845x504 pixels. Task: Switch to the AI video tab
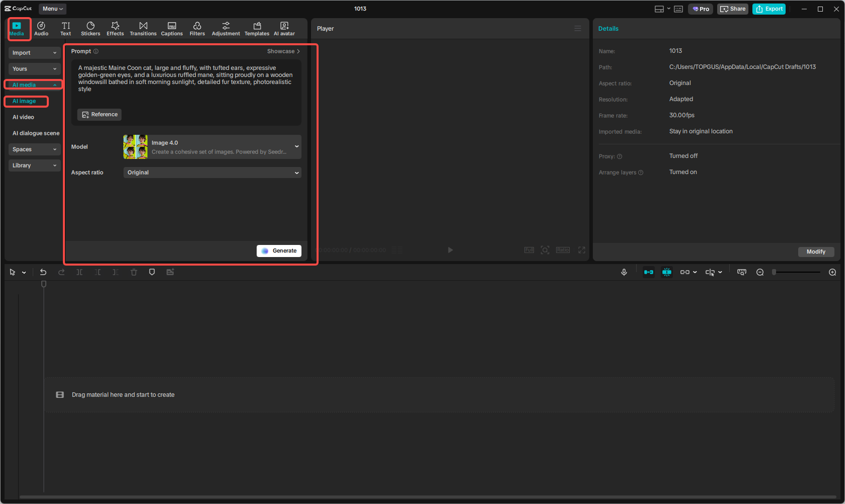[24, 117]
